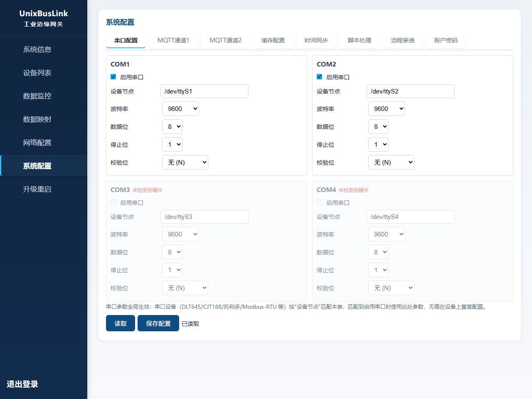Screen dimensions: 532x399
Task: Switch to the MQTT通道2 tab
Action: point(225,40)
